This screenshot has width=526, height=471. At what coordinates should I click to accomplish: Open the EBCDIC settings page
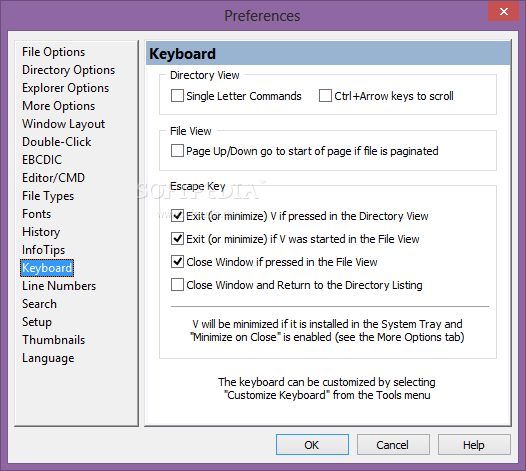(42, 160)
